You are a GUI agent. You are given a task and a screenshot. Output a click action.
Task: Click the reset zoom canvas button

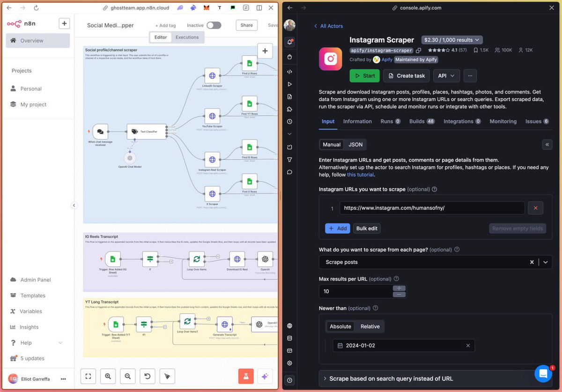tap(148, 376)
